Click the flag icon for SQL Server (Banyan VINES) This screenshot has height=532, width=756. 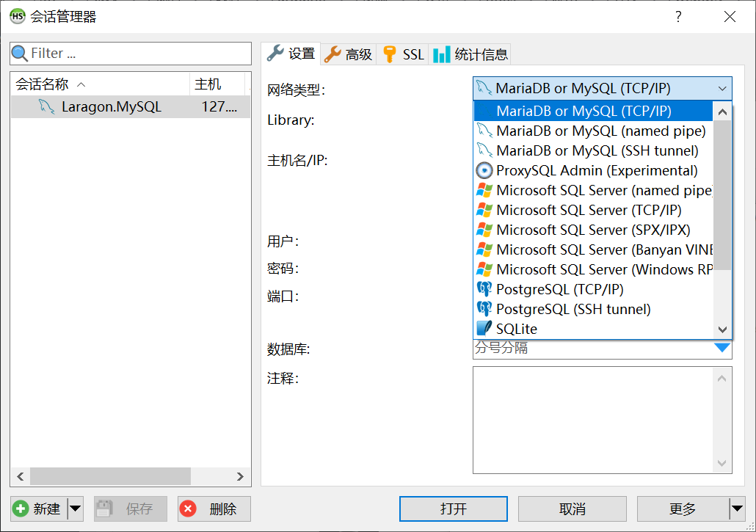tap(484, 249)
